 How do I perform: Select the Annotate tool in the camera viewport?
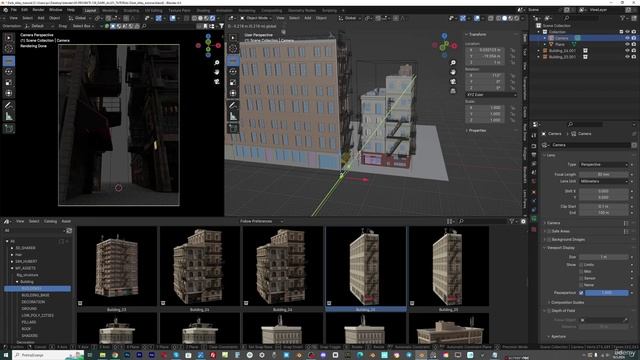coord(9,105)
